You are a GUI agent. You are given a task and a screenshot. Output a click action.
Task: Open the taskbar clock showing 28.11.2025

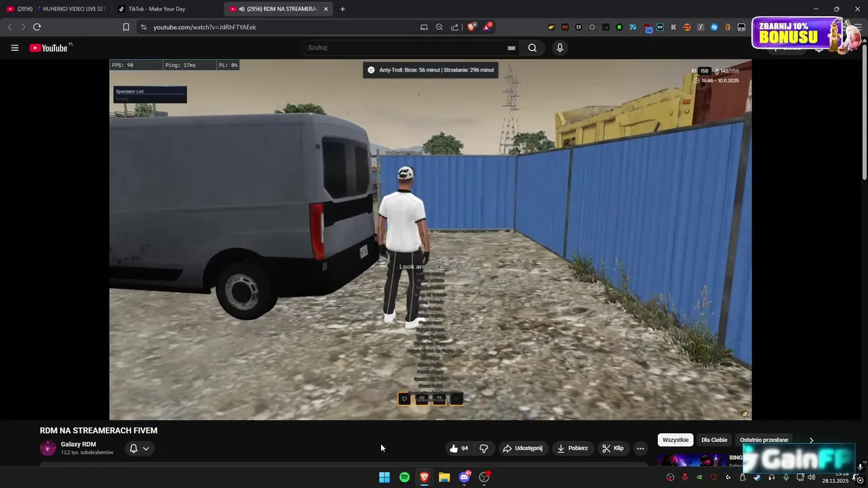click(835, 477)
